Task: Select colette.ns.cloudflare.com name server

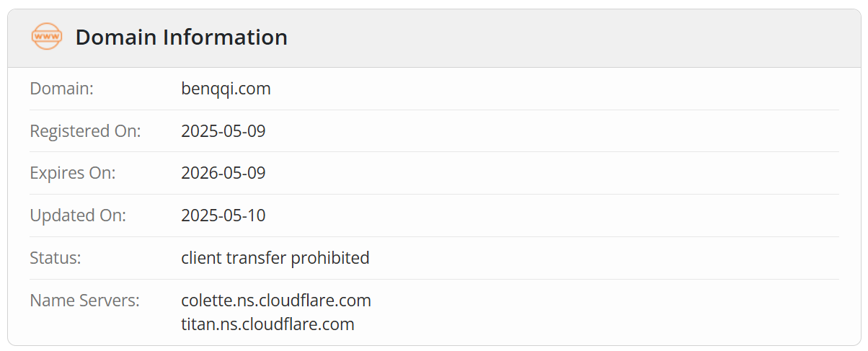Action: tap(276, 300)
